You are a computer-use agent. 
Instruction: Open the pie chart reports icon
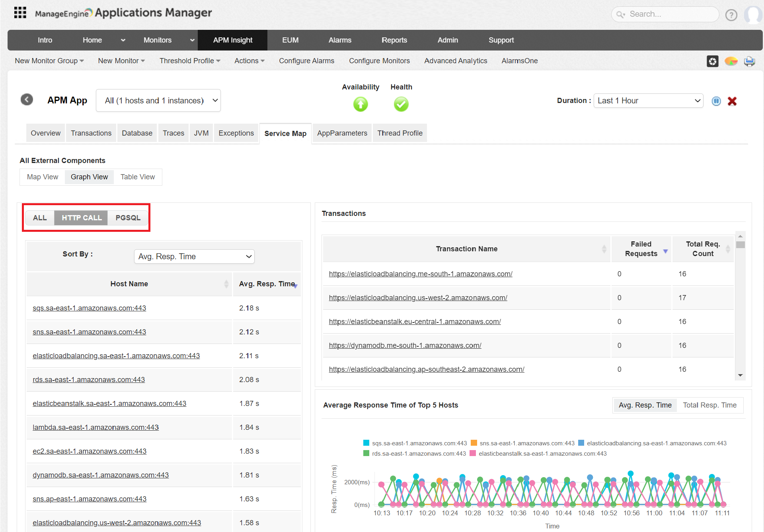coord(731,61)
